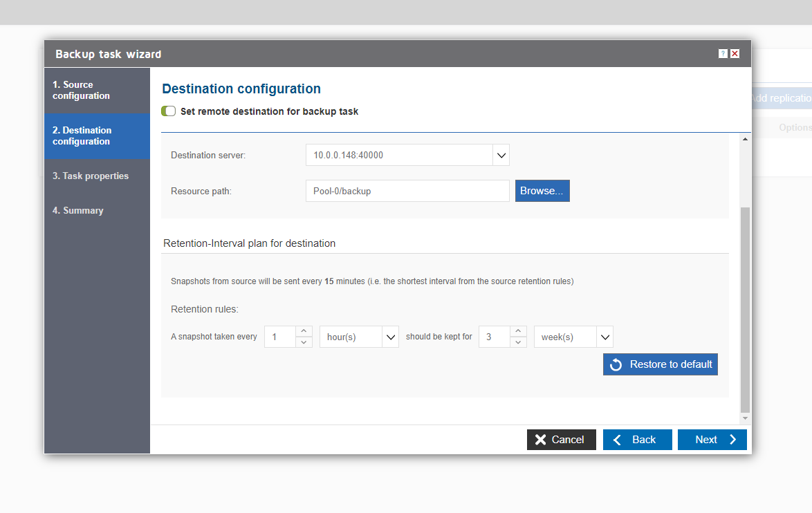
Task: Click the snapshot interval number field
Action: click(280, 337)
